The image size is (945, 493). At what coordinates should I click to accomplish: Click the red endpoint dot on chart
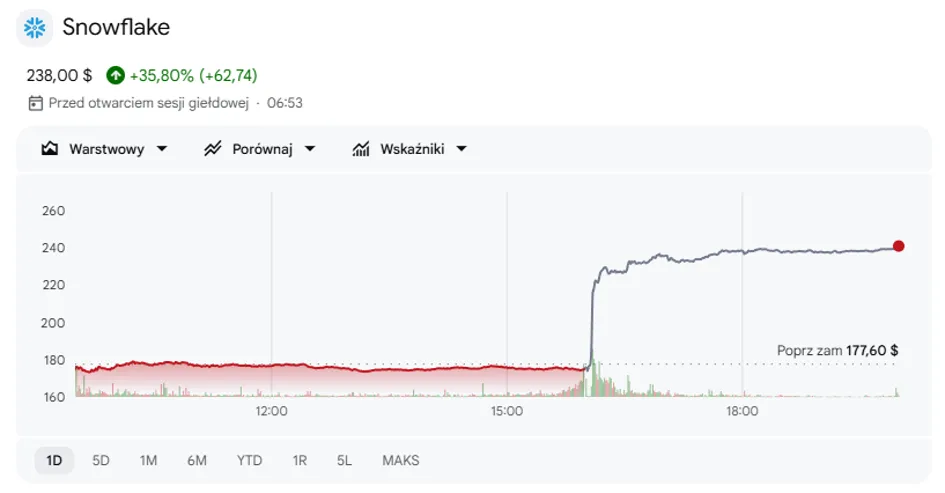pyautogui.click(x=899, y=246)
